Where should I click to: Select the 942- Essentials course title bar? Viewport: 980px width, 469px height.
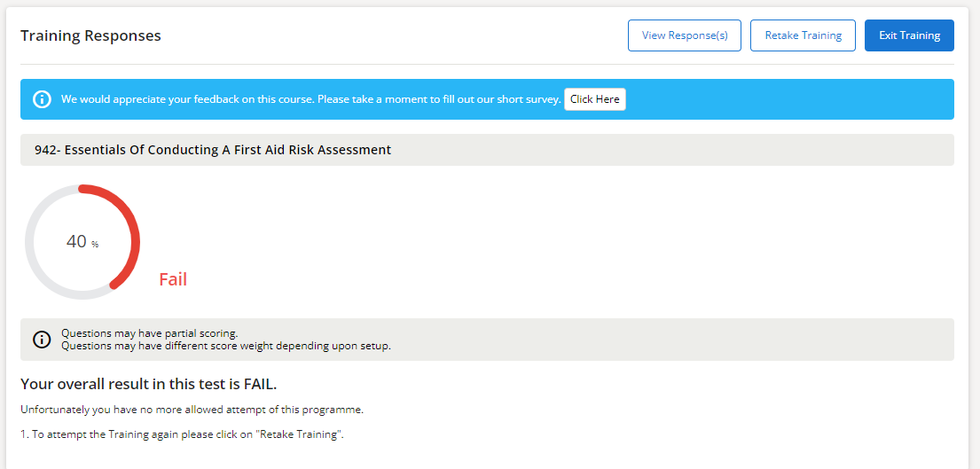[213, 150]
